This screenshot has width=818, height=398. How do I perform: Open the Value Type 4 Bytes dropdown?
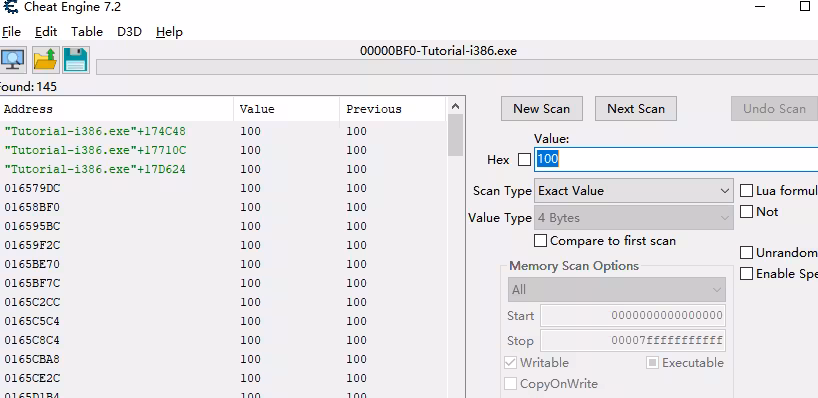[634, 218]
